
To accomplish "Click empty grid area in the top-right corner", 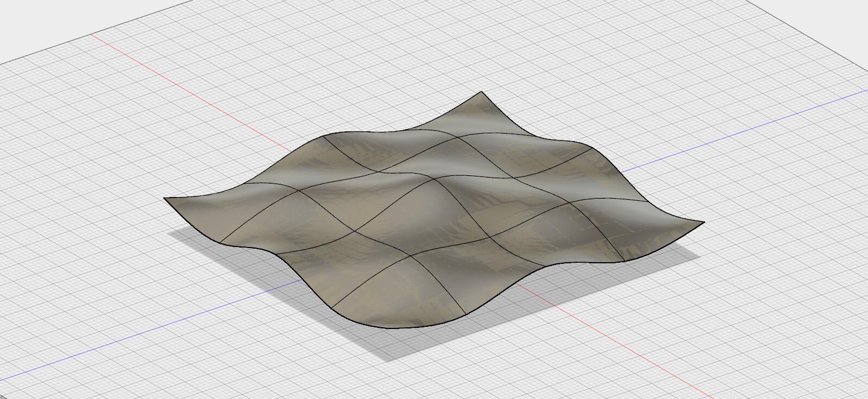I will pos(787,33).
